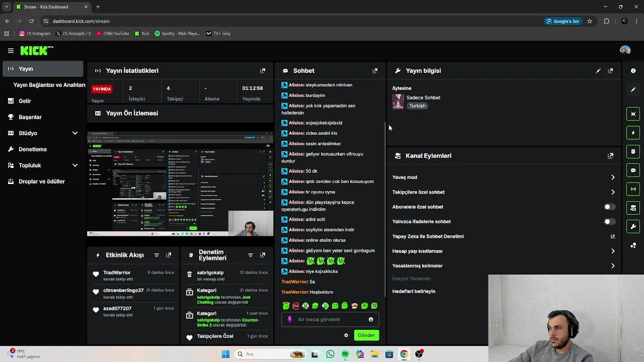Click the pencil icon in the right sidebar
Viewport: 644px width, 362px height.
633,89
